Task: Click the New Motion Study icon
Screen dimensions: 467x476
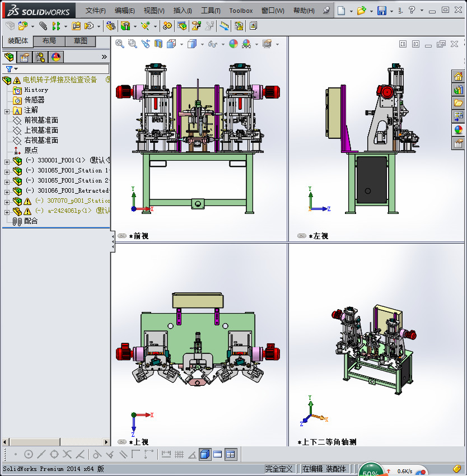Action: (x=167, y=26)
